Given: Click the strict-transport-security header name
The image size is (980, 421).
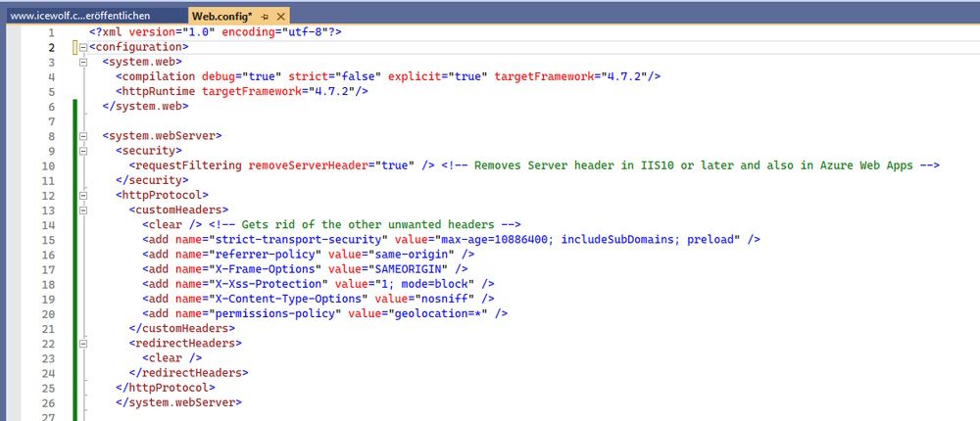Looking at the screenshot, I should [298, 240].
